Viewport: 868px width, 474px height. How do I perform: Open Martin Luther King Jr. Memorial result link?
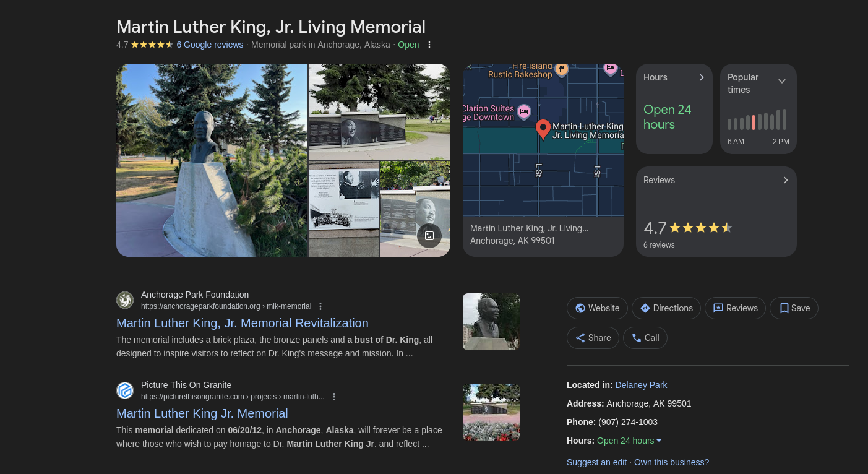pyautogui.click(x=202, y=413)
